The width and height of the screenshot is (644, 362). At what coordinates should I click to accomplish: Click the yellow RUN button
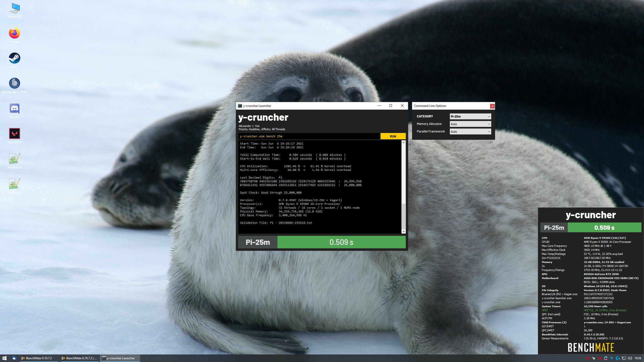tap(393, 136)
